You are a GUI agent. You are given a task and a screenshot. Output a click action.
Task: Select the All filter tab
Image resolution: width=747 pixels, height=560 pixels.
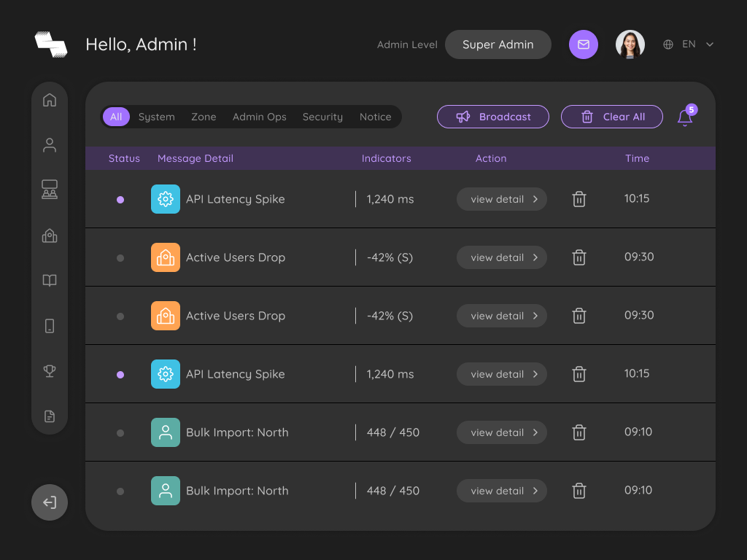click(x=116, y=117)
